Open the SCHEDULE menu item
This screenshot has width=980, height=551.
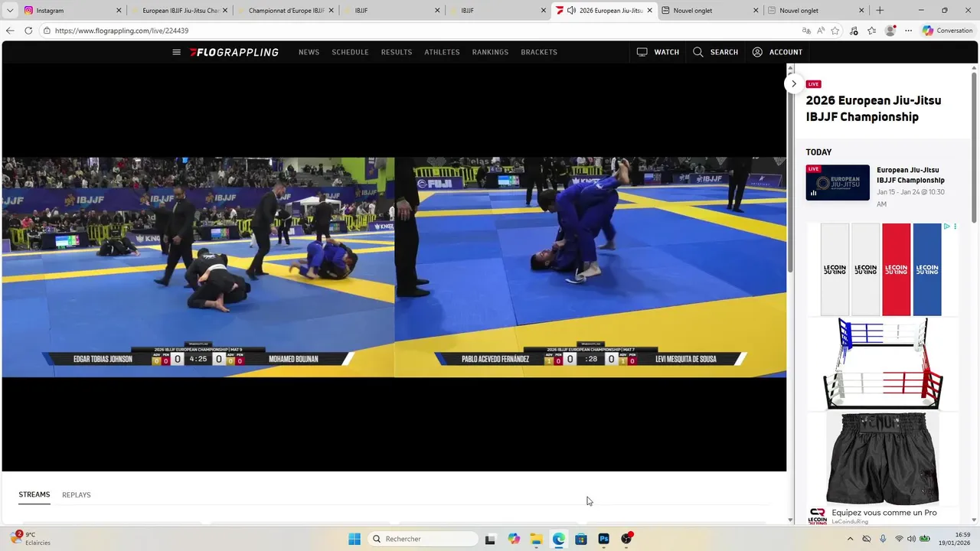[350, 52]
